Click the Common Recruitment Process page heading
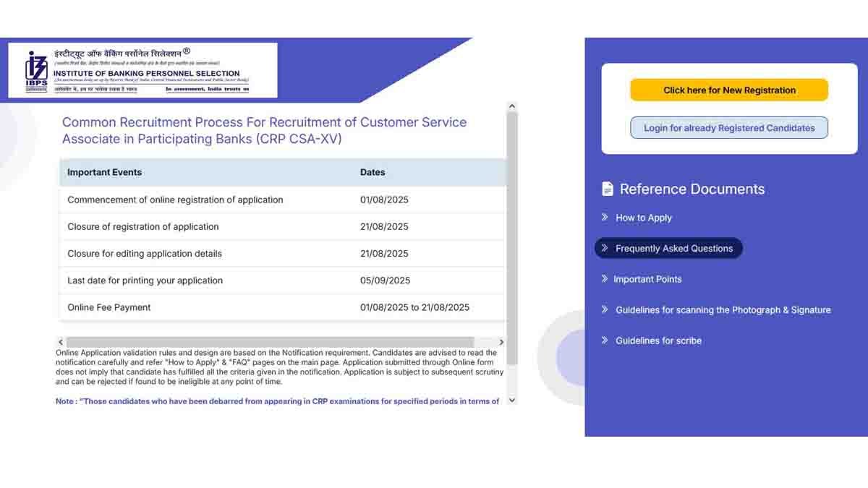This screenshot has height=488, width=868. (x=264, y=131)
